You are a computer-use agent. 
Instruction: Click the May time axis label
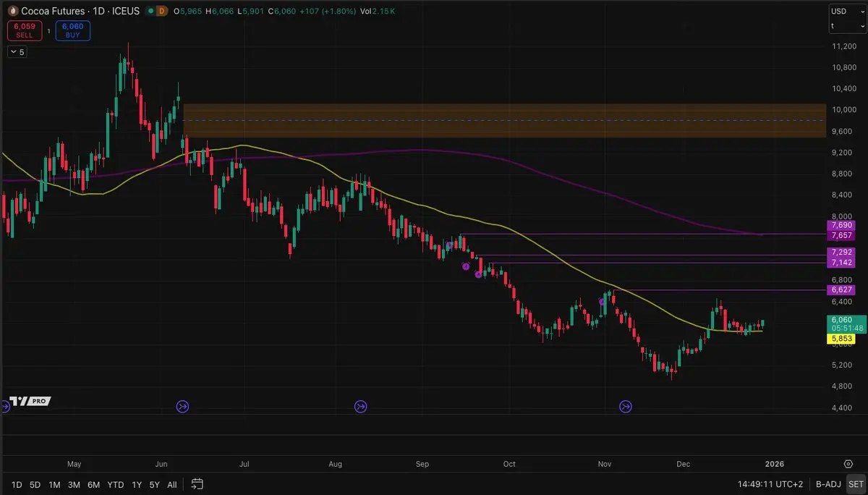[75, 464]
